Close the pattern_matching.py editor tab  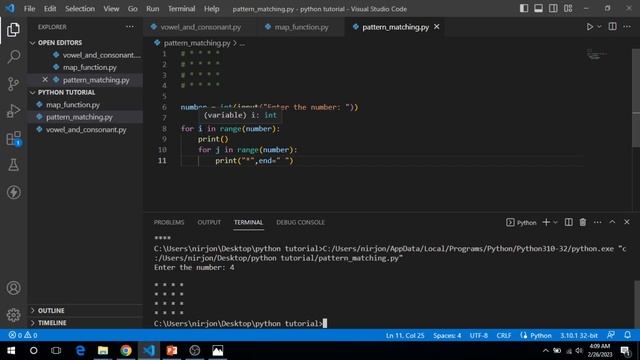[x=437, y=27]
